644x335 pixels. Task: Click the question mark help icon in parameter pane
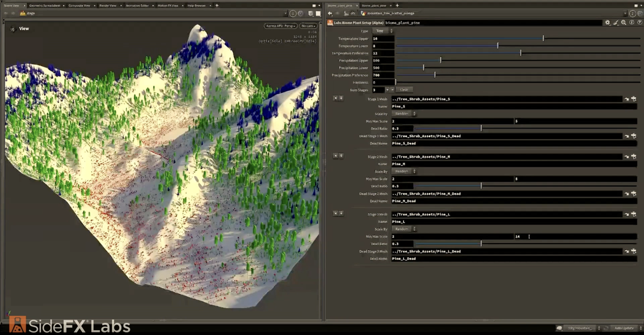[x=640, y=23]
